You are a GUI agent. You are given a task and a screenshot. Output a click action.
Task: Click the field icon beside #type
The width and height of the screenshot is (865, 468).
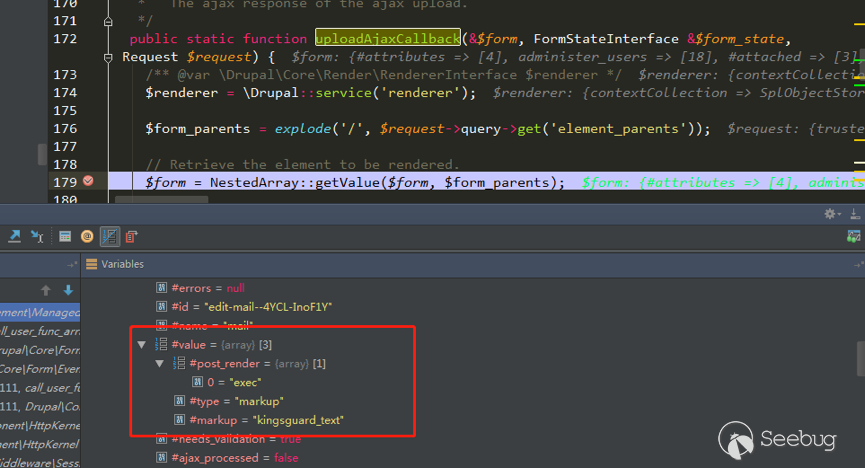click(x=179, y=401)
